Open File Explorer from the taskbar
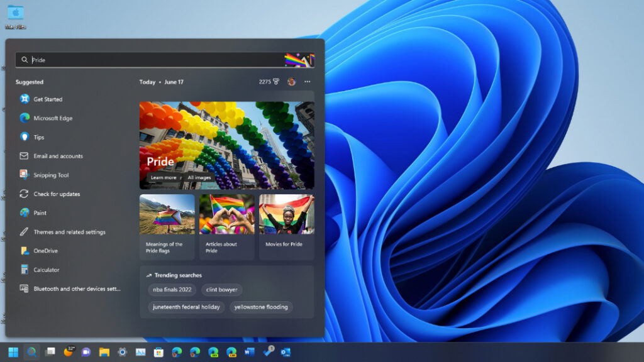The image size is (644, 362). (104, 352)
